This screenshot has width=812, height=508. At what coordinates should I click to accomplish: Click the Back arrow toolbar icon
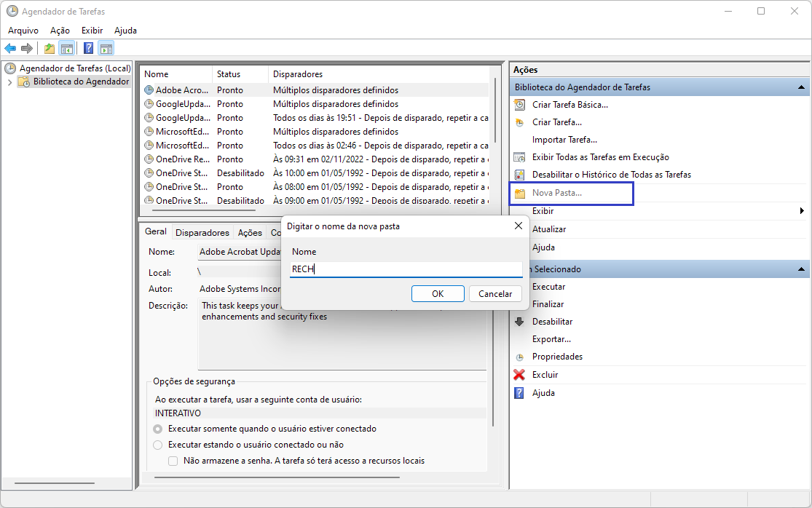(10, 49)
